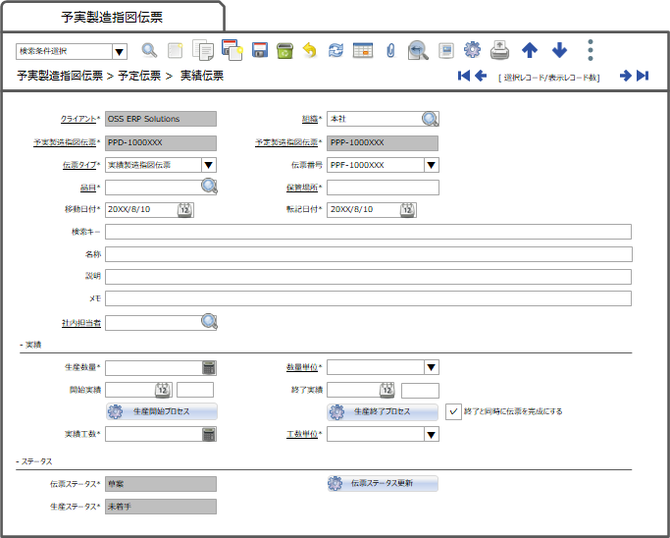Screen dimensions: 670x538
Task: Go to the next record arrow
Action: click(625, 76)
